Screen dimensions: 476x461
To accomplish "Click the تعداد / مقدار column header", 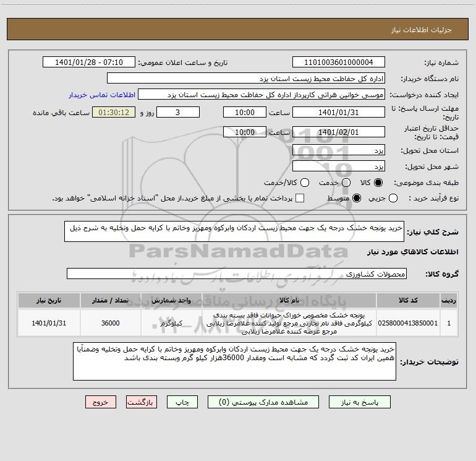I will 111,300.
